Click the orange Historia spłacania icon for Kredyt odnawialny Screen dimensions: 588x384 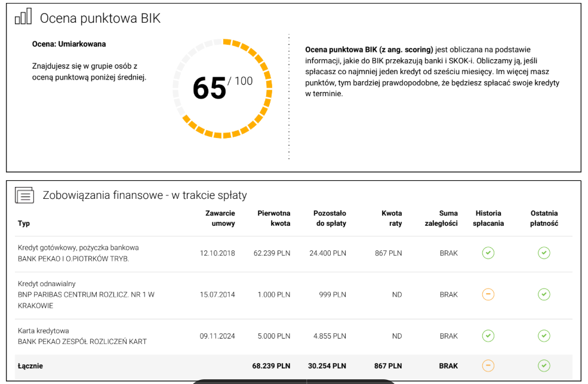pos(488,294)
